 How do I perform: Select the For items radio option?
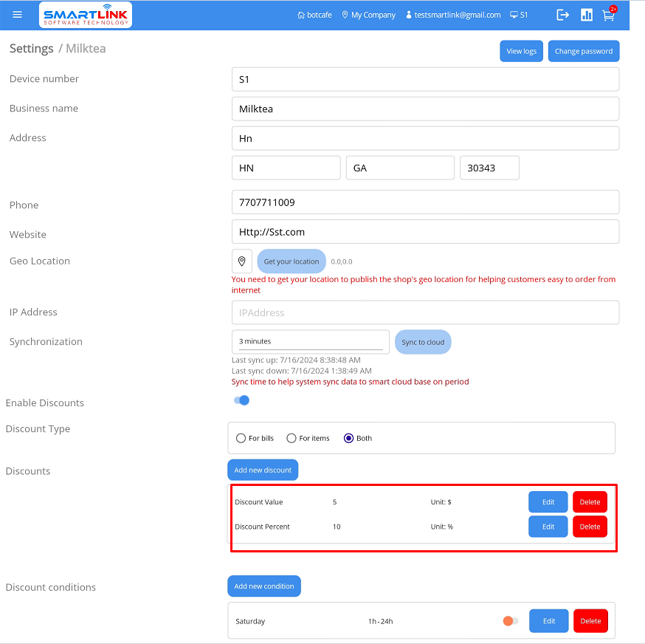click(x=292, y=438)
